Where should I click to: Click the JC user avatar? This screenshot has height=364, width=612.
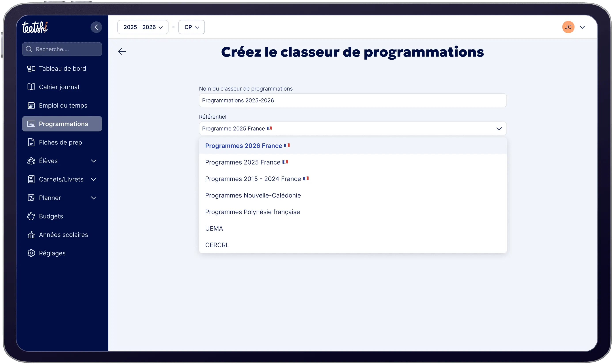[x=568, y=27]
